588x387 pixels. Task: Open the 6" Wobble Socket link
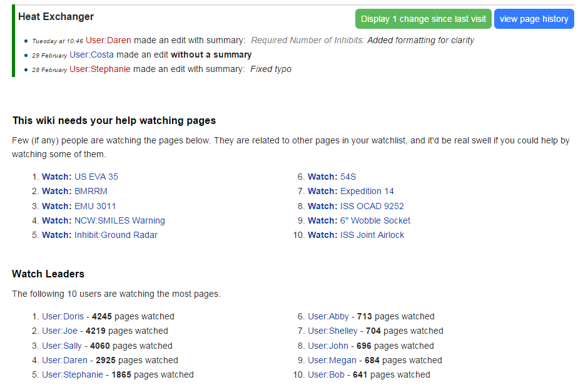click(375, 220)
